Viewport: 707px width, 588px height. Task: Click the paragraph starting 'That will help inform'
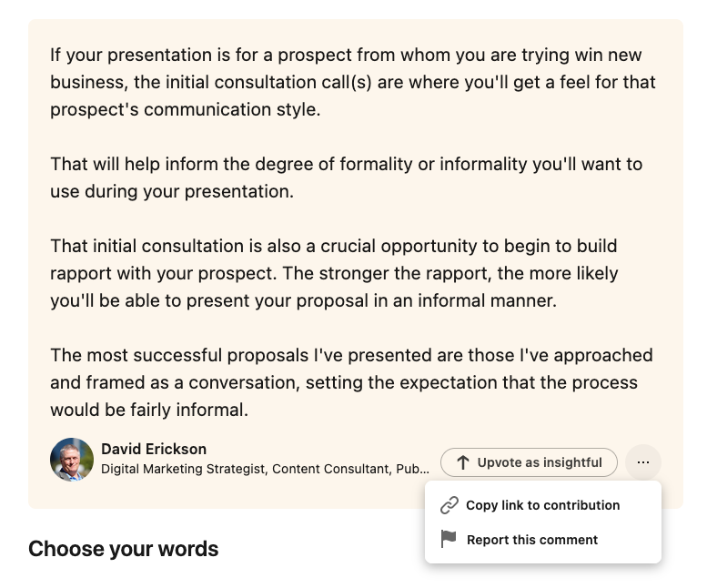point(346,177)
